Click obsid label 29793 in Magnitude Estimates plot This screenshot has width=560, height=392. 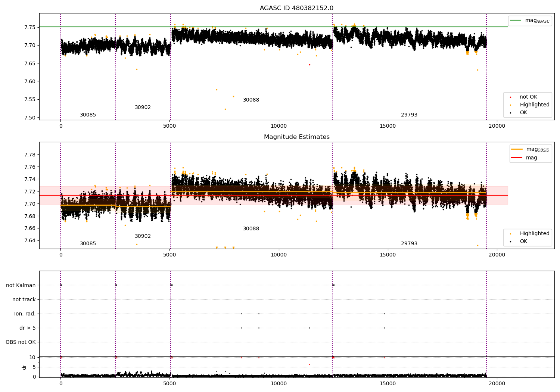click(409, 244)
